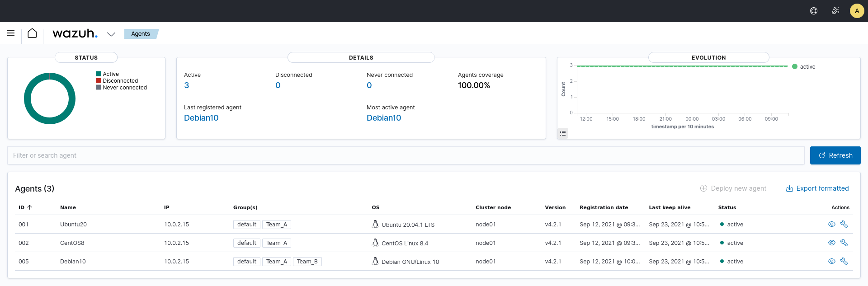Open the newsfeed celebration icon
868x286 pixels.
coord(835,11)
